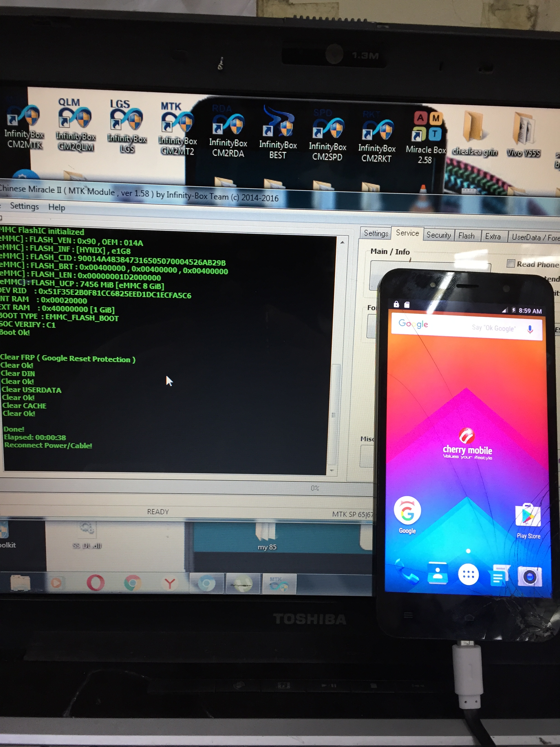Open the Settings menu
The height and width of the screenshot is (747, 560).
pos(24,206)
